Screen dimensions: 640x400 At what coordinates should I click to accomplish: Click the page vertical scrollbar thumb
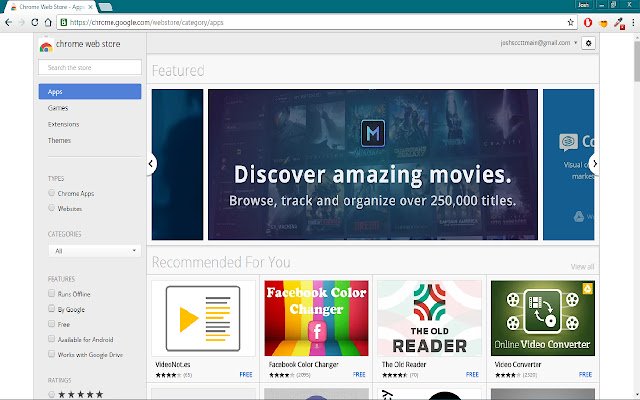pyautogui.click(x=637, y=61)
